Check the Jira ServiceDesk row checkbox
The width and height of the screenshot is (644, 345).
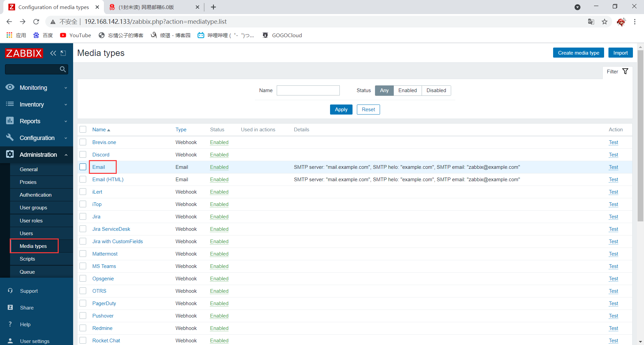83,229
